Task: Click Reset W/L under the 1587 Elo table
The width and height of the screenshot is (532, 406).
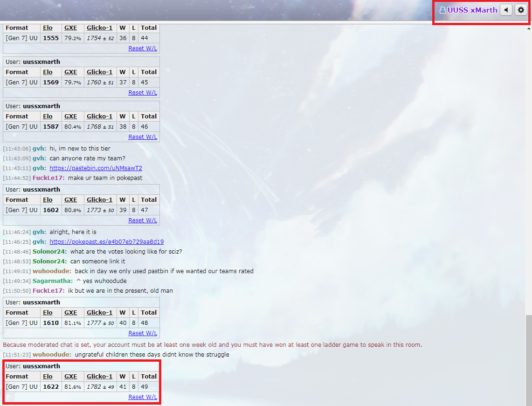Action: coord(143,137)
